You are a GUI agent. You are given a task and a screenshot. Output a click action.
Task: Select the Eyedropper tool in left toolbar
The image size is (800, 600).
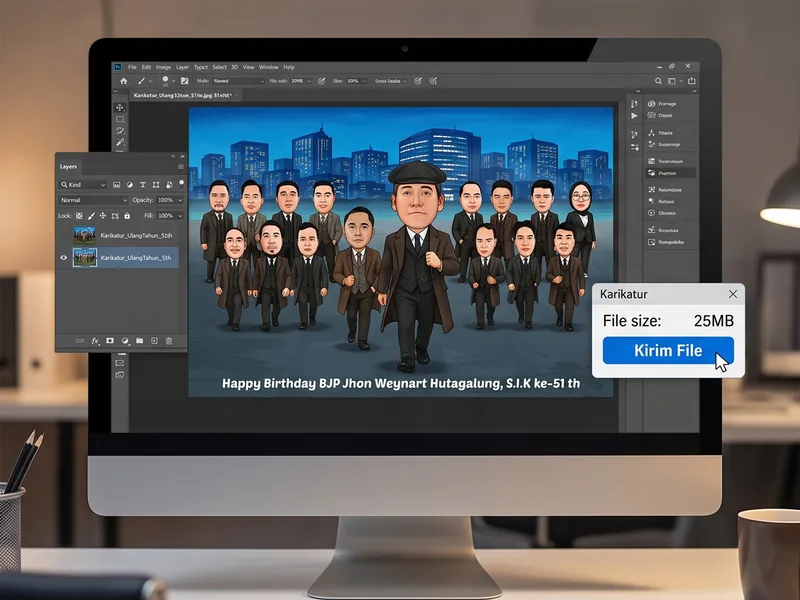point(120,142)
